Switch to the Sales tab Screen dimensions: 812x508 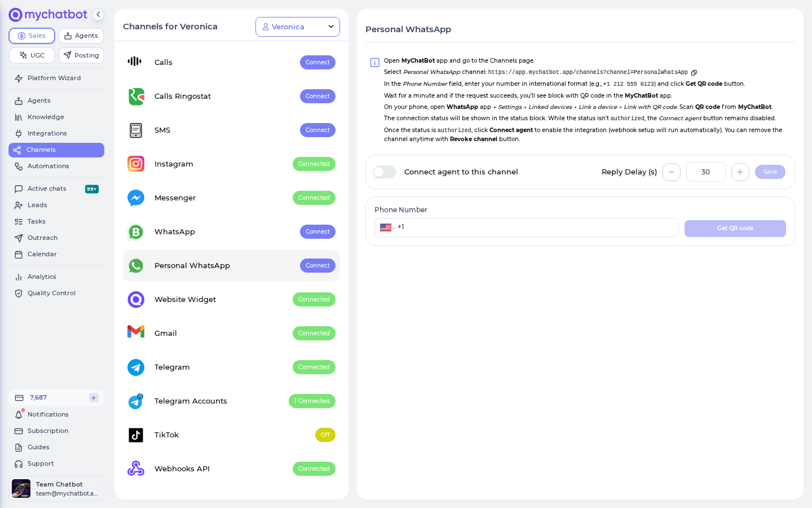(32, 36)
